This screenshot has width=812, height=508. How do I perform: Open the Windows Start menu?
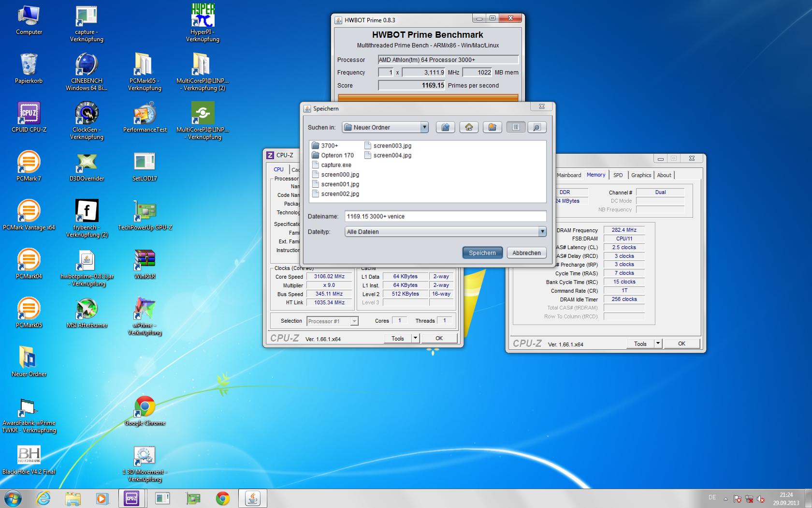tap(13, 498)
